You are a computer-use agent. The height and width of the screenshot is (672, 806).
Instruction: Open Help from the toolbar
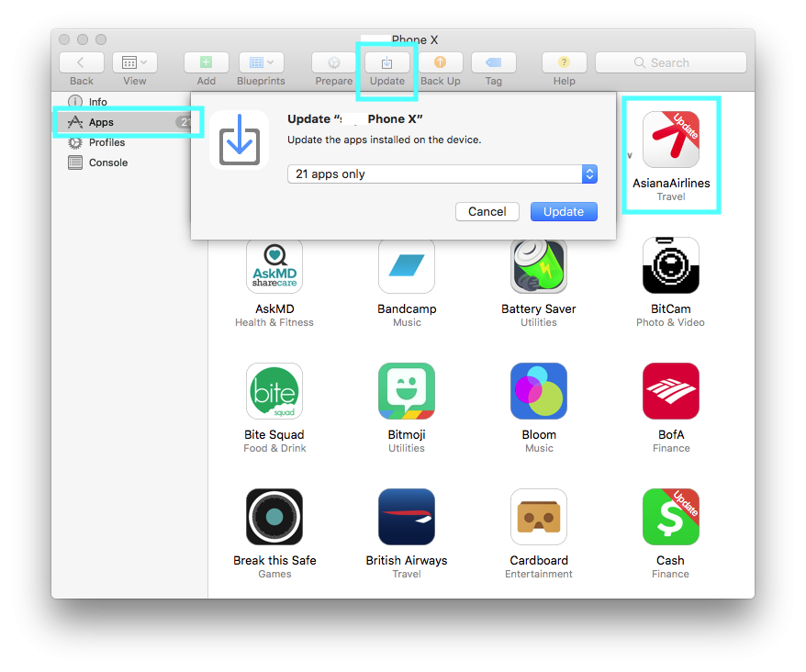[564, 62]
